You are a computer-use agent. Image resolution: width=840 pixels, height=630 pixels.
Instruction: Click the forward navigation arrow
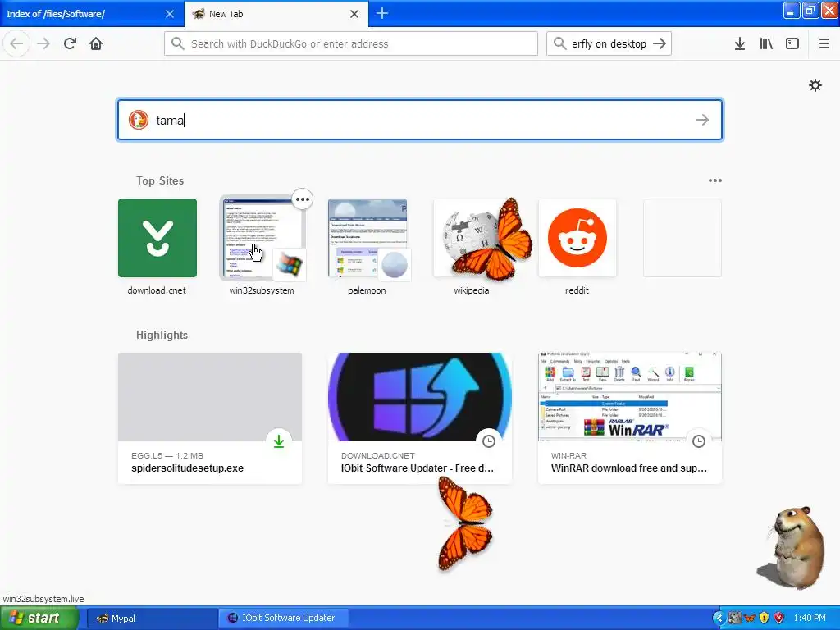point(43,43)
